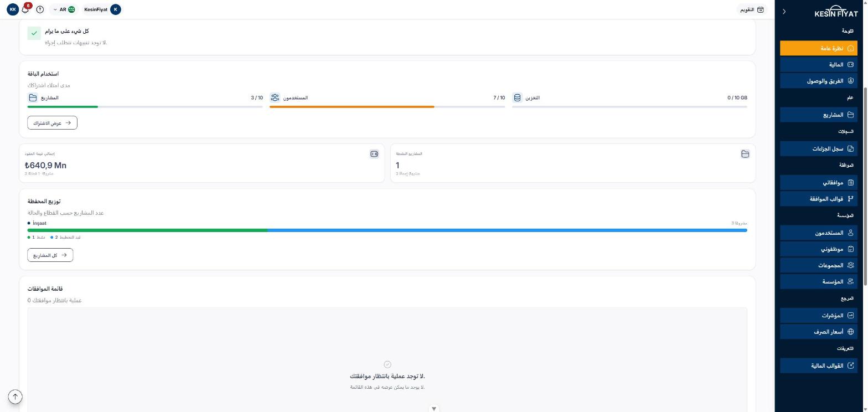Screen dimensions: 868x412
Task: Click the folder icon beside المشاريع usage
Action: [33, 97]
